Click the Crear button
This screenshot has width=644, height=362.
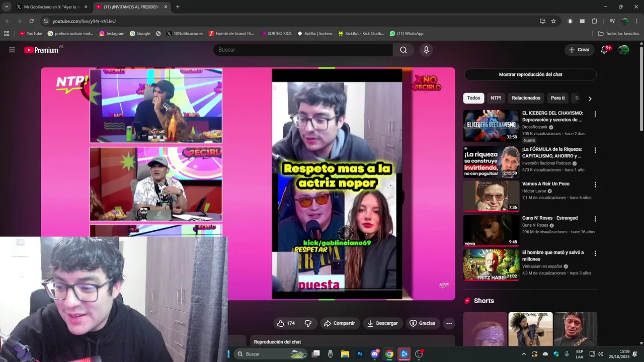(x=579, y=50)
